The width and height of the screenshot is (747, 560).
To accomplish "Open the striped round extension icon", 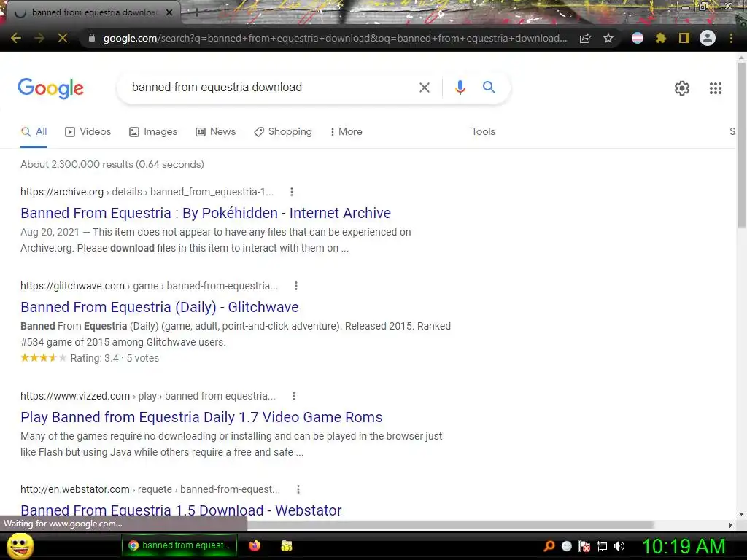I will (x=638, y=38).
